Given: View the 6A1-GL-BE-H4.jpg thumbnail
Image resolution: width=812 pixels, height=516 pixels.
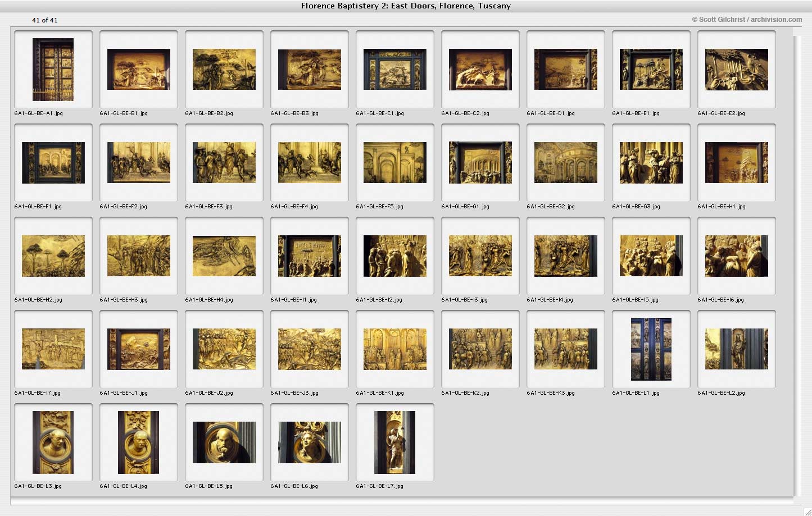Looking at the screenshot, I should 224,256.
